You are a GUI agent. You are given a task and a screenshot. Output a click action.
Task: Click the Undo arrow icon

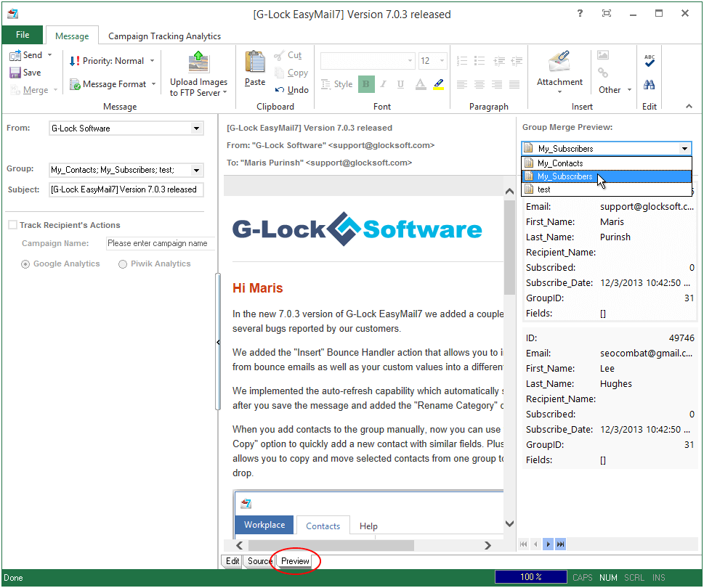coord(279,90)
